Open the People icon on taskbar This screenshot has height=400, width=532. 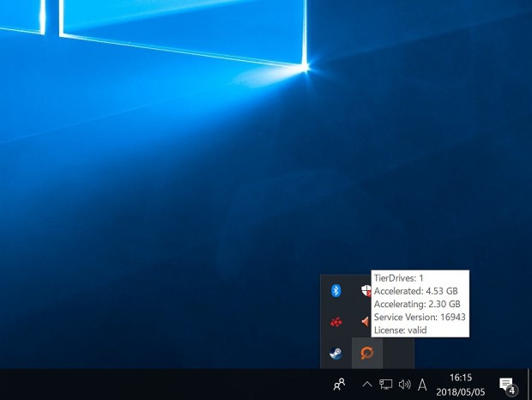click(x=339, y=384)
